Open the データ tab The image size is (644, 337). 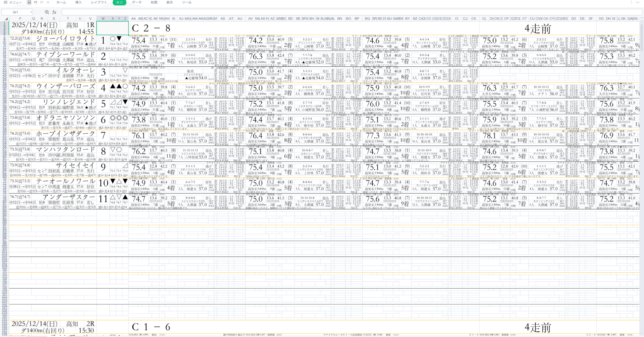(x=137, y=2)
